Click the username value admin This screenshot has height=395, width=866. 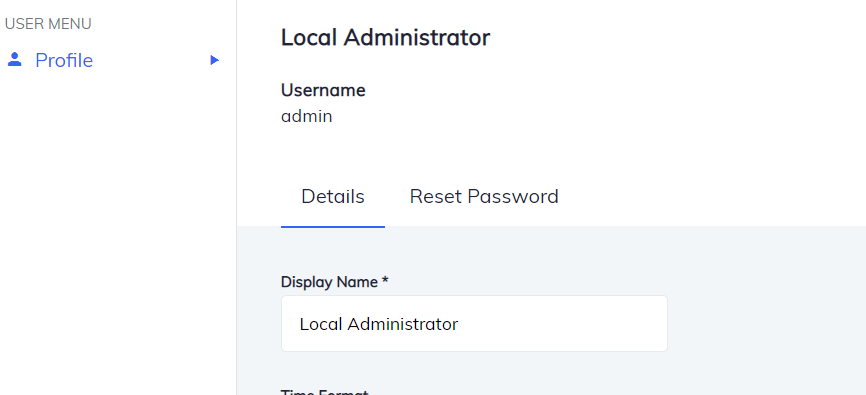307,117
